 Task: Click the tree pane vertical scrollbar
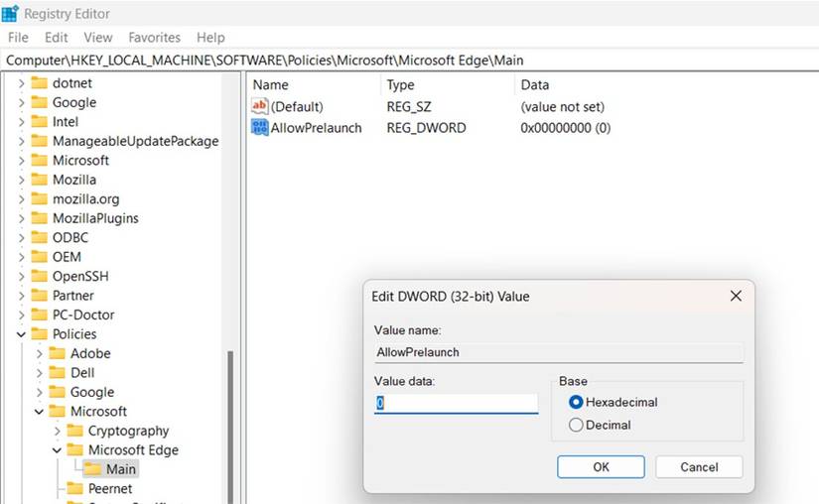pos(230,427)
